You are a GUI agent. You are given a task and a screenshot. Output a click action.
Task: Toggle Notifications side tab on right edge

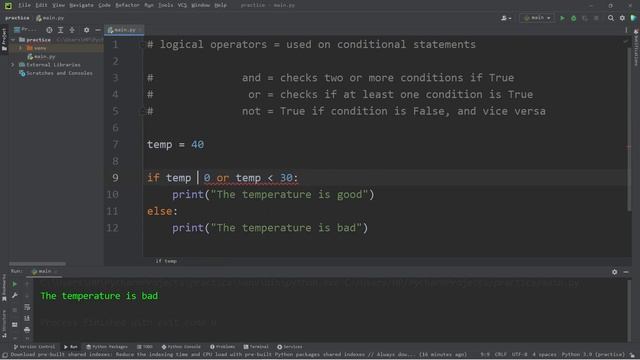click(x=636, y=48)
